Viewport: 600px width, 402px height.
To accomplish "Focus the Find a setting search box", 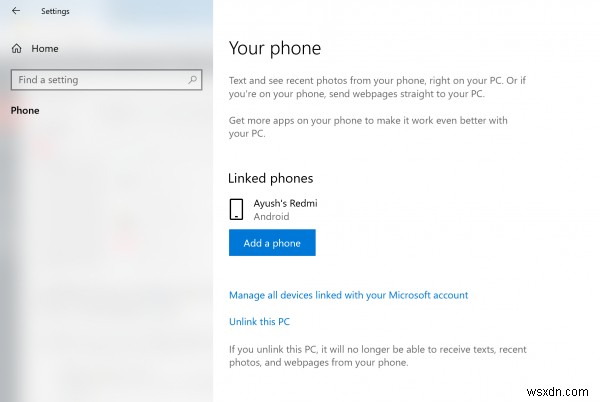I will (x=106, y=80).
